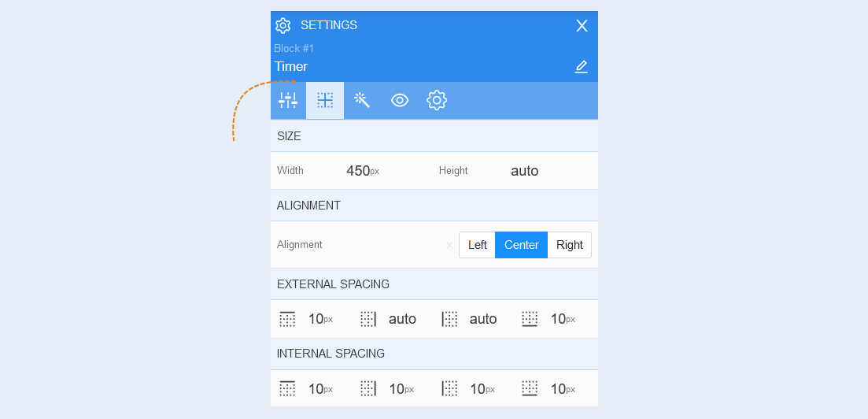Close the Settings panel
Screen dimensions: 868x419
coord(582,25)
